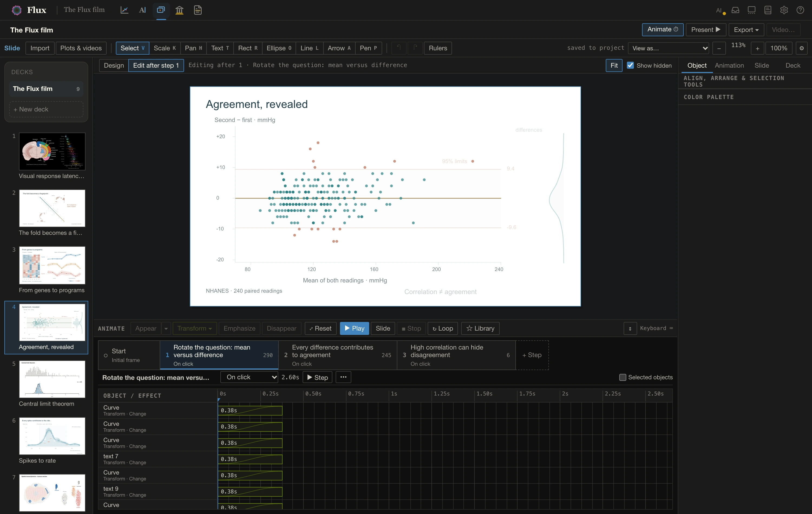Zoom out with the minus button
Viewport: 812px width, 514px height.
tap(719, 48)
